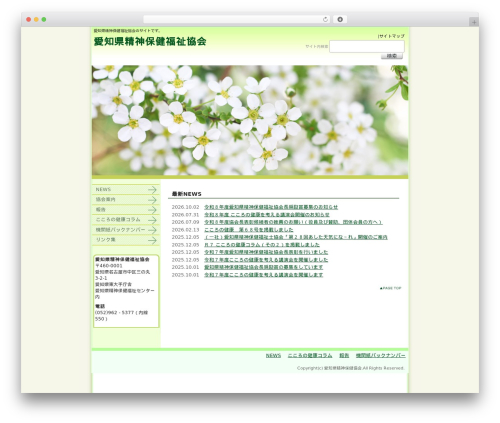Open the サイトマップ link in the header
Viewport: 500px width, 423px height.
click(391, 36)
